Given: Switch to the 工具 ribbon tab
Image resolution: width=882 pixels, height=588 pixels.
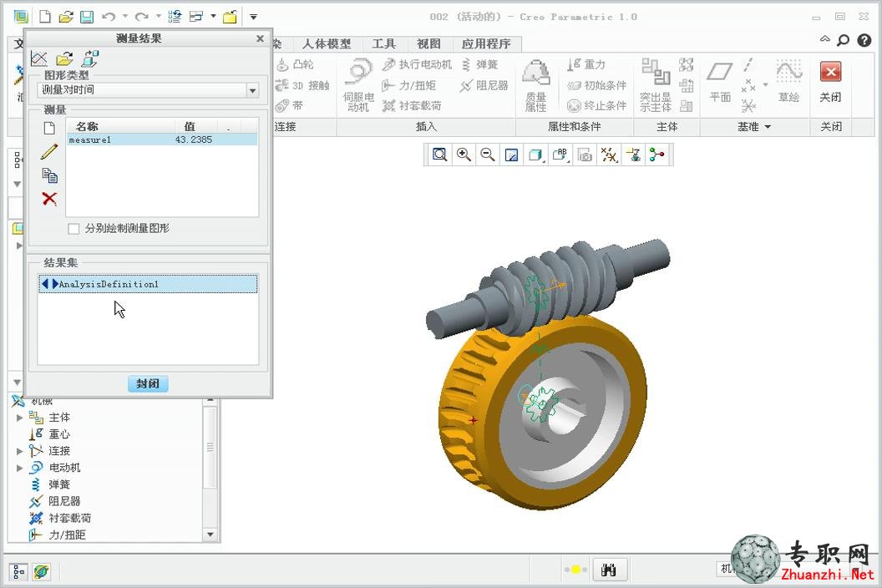Looking at the screenshot, I should [x=383, y=44].
